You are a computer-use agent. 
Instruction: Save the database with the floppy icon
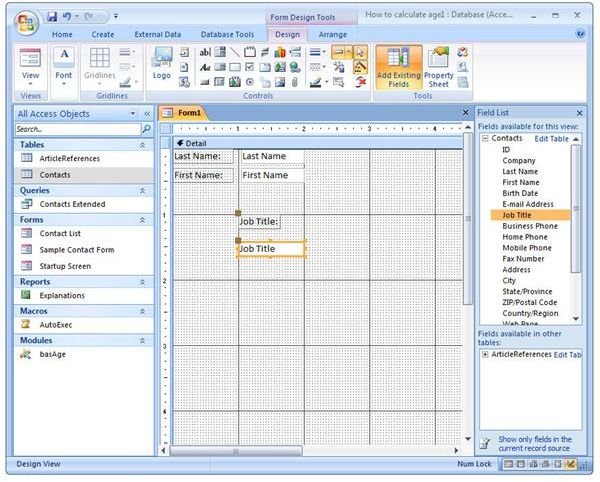[x=52, y=16]
